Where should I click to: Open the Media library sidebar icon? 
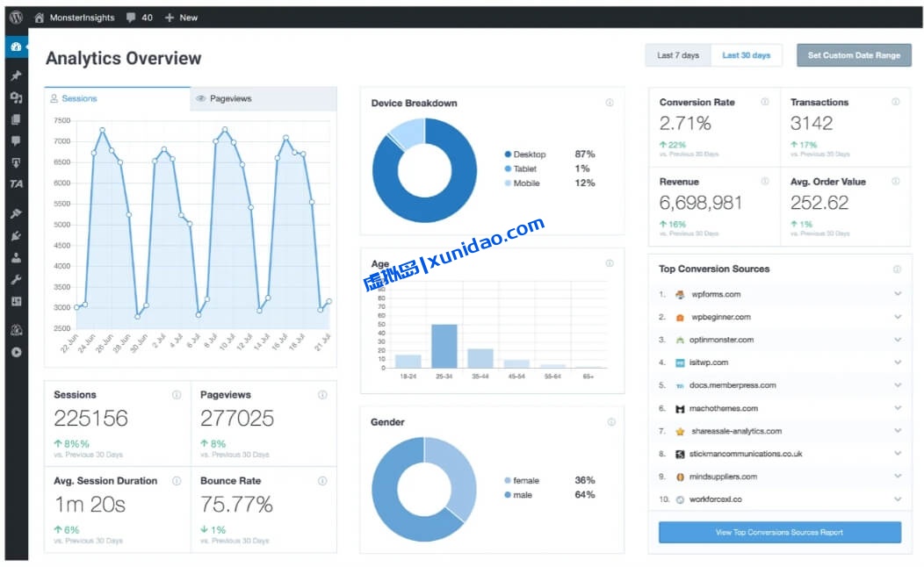click(x=16, y=97)
